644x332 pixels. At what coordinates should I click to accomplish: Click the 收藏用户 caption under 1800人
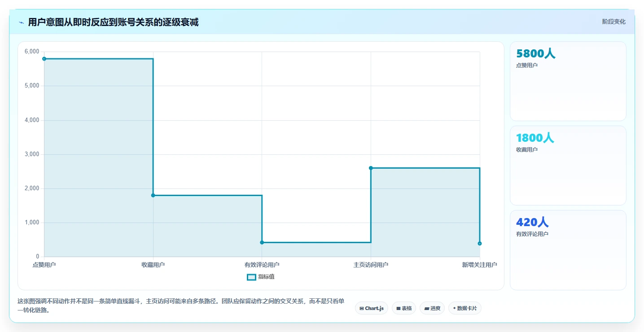(x=527, y=150)
